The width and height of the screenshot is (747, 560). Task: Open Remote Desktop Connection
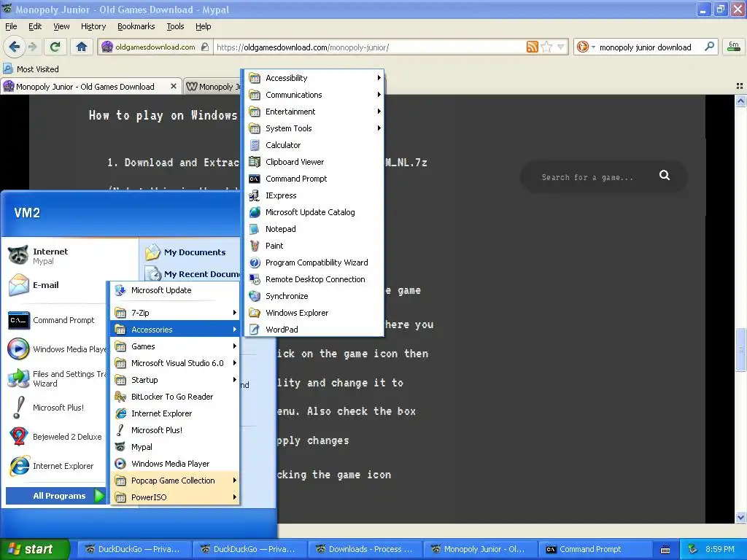coord(314,279)
